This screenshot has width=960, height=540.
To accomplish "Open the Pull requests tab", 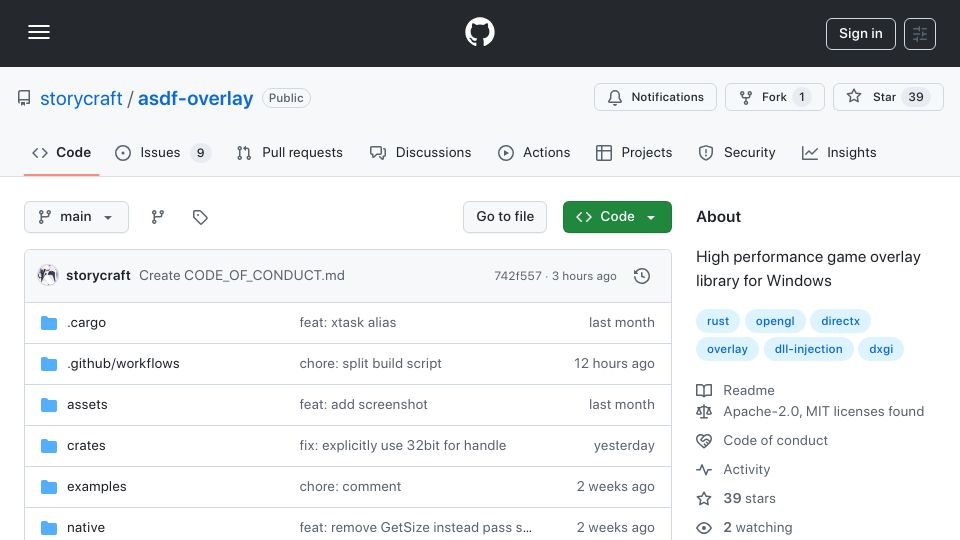I will [x=290, y=152].
